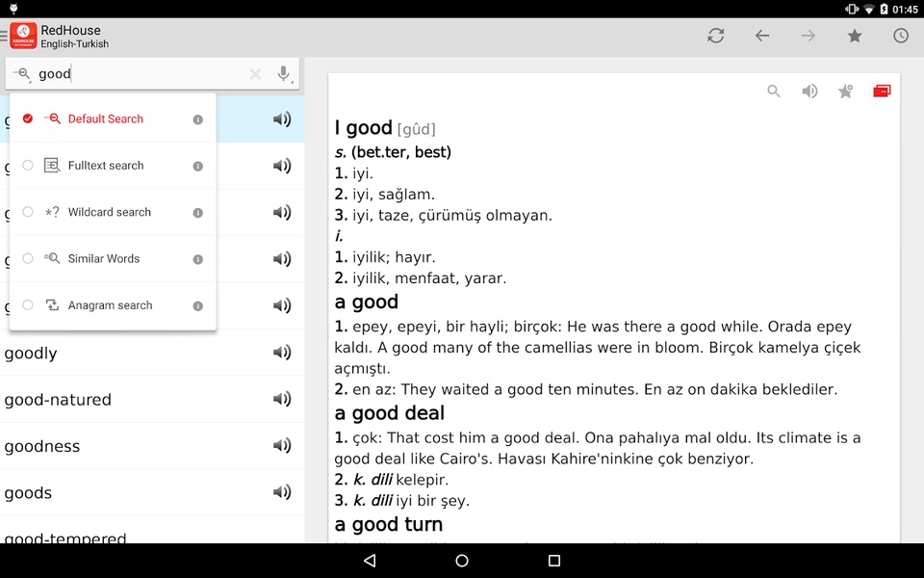The width and height of the screenshot is (924, 578).
Task: Play audio for goodly
Action: pyautogui.click(x=282, y=353)
